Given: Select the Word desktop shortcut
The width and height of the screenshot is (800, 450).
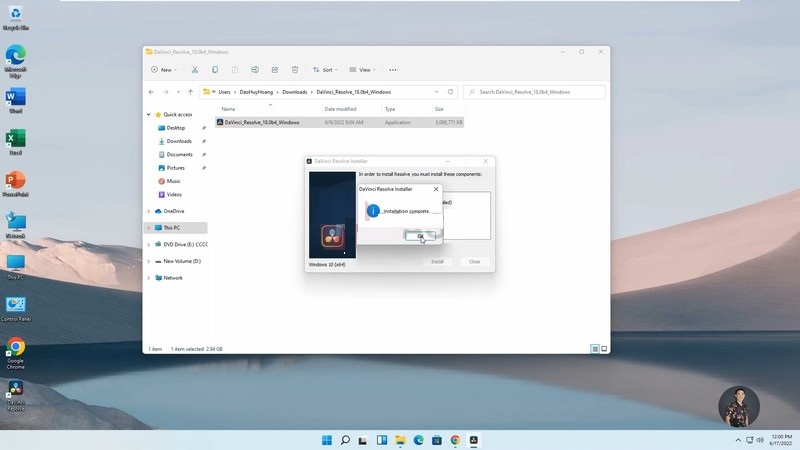Looking at the screenshot, I should point(16,101).
